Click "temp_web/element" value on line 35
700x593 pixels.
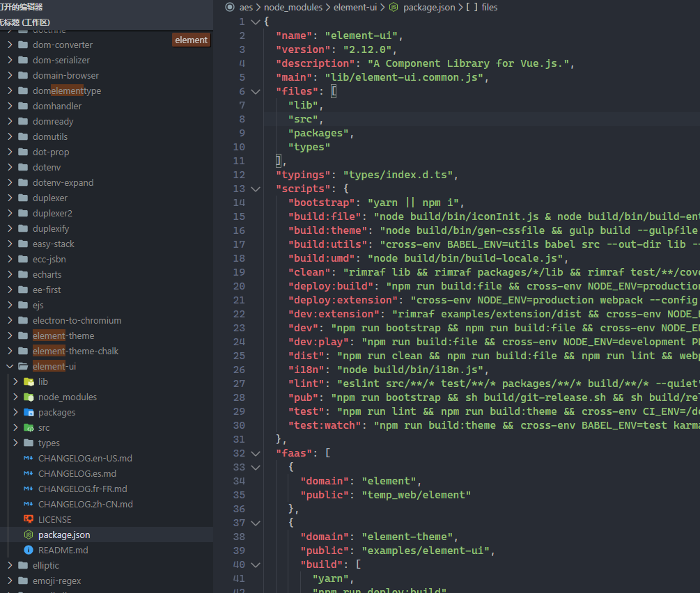(416, 495)
